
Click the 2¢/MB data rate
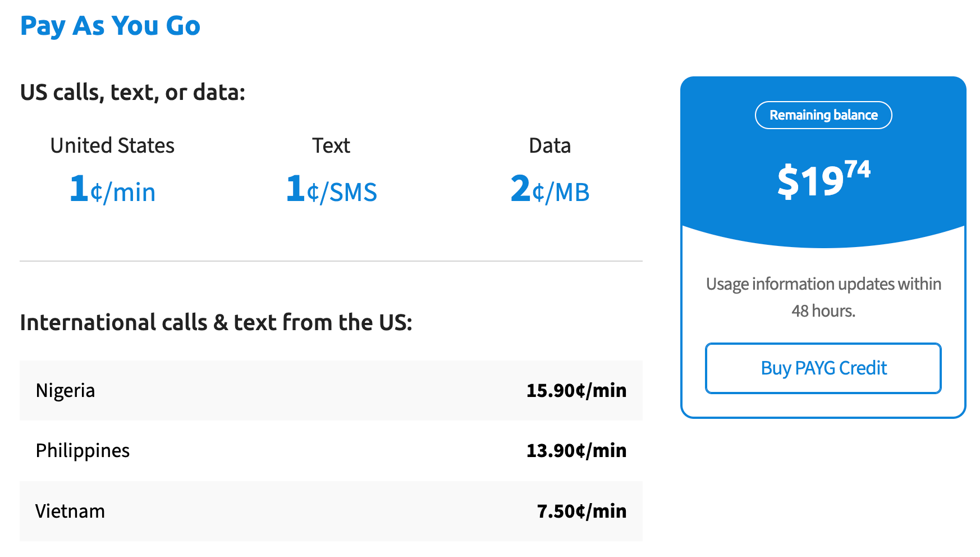tap(550, 189)
